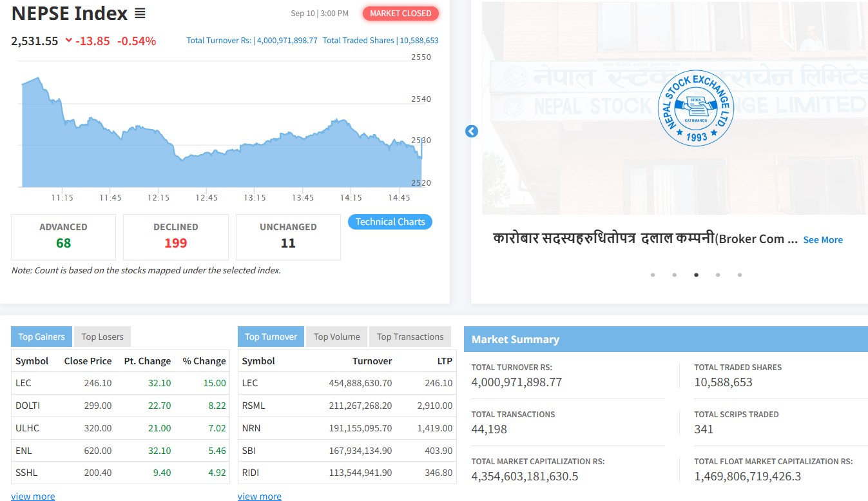Image resolution: width=868 pixels, height=501 pixels.
Task: Open LEC in the Top Turnover table
Action: coord(250,383)
